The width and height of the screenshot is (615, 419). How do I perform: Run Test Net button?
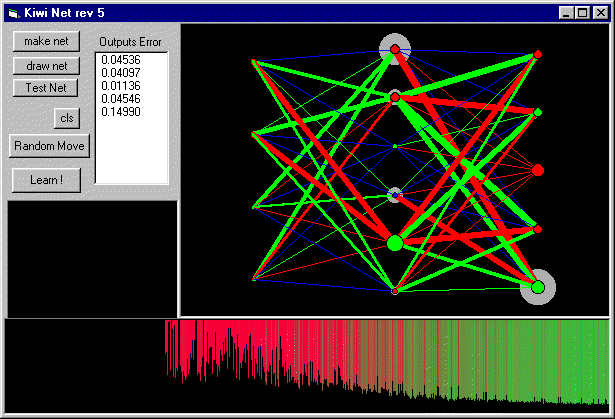pyautogui.click(x=45, y=88)
